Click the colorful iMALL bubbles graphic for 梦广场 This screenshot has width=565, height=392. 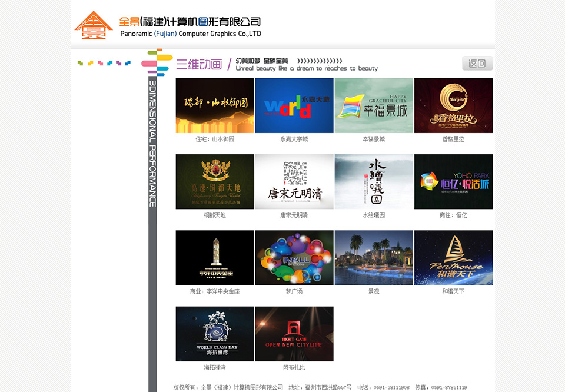[294, 257]
